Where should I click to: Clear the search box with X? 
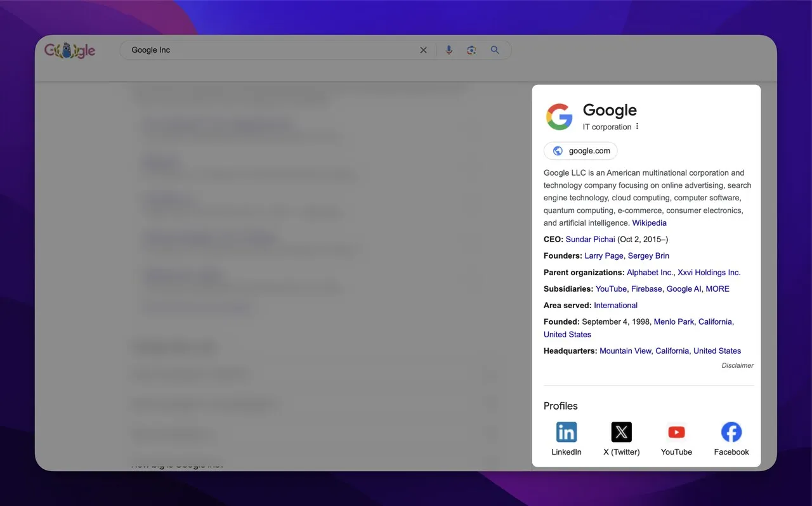pos(423,50)
